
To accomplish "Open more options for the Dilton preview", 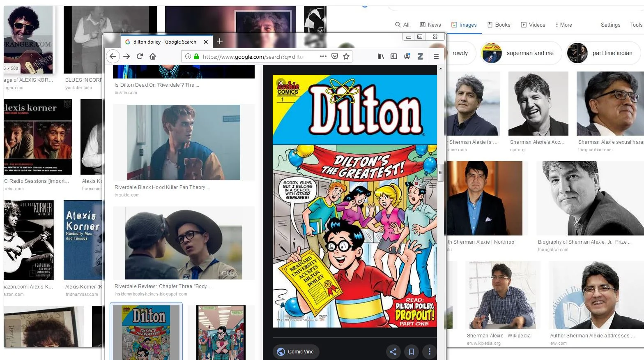I will [x=430, y=352].
